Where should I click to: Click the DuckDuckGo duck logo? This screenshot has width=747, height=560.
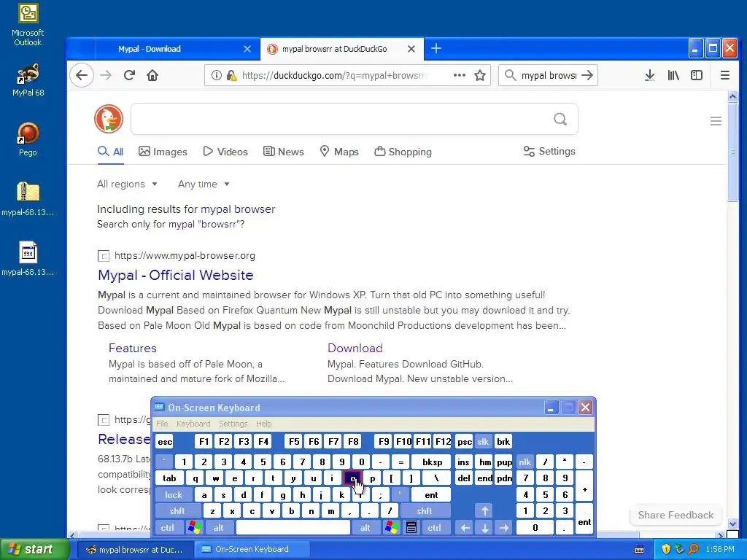[x=109, y=119]
